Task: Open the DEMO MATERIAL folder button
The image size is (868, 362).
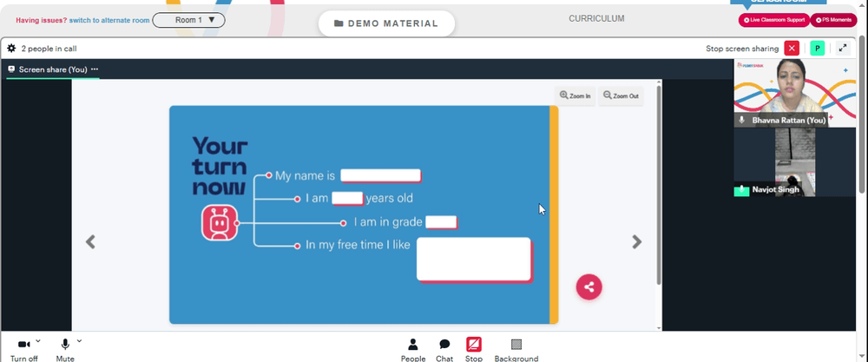Action: (386, 23)
